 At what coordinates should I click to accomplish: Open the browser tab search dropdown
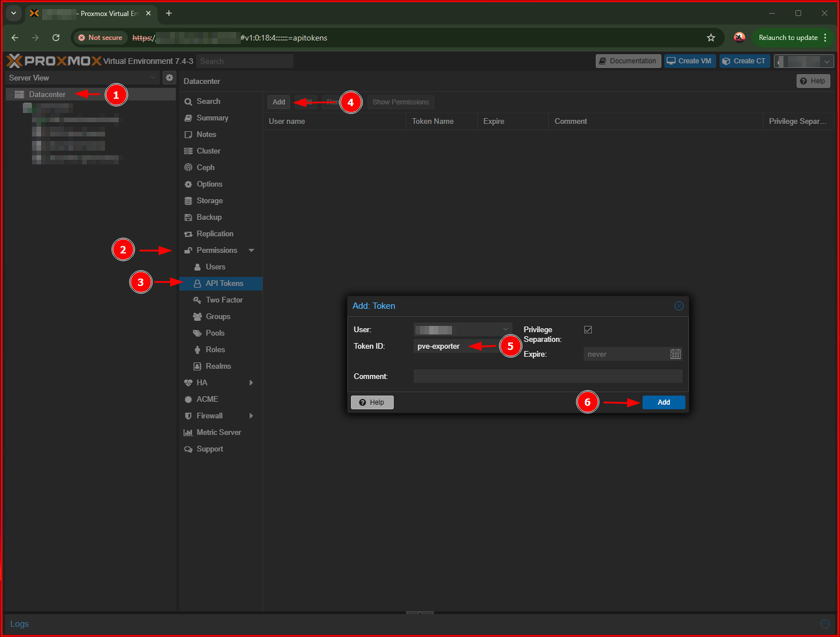pos(14,13)
